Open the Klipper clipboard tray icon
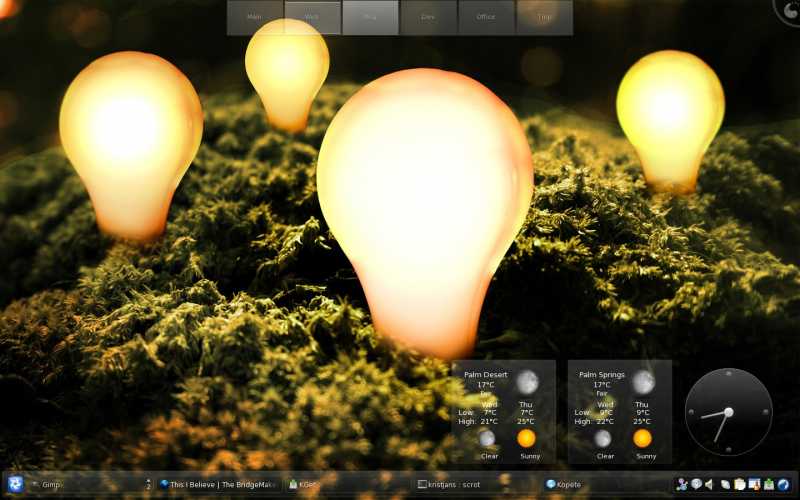Screen dimensions: 800x500 [740, 484]
